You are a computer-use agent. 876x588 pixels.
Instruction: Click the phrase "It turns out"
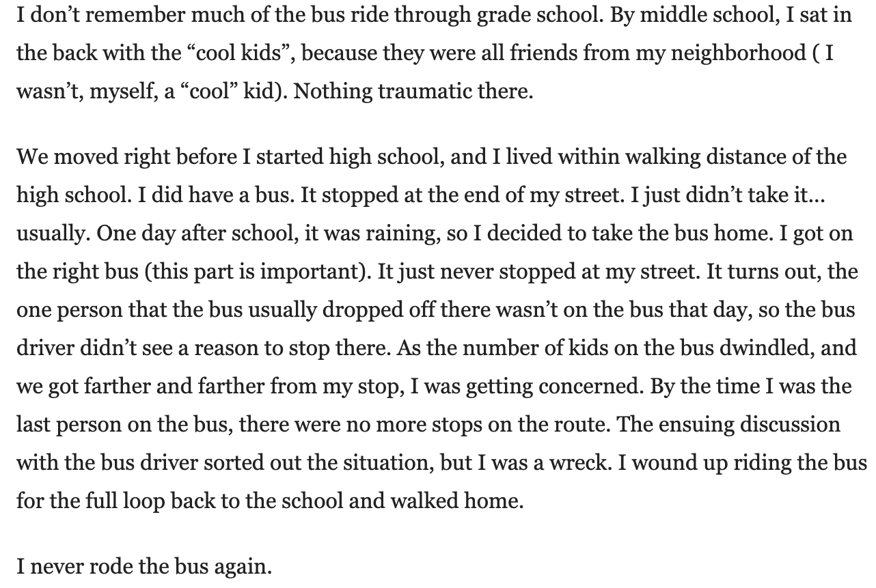pyautogui.click(x=765, y=272)
